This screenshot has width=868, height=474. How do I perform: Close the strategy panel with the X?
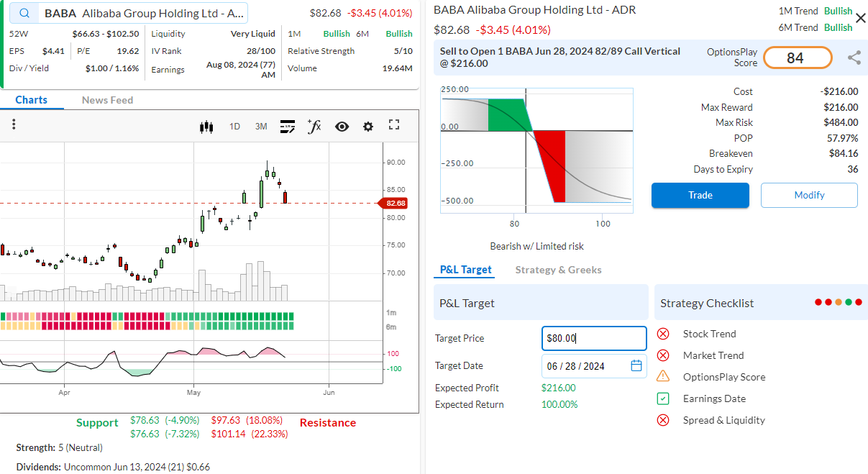coord(860,18)
